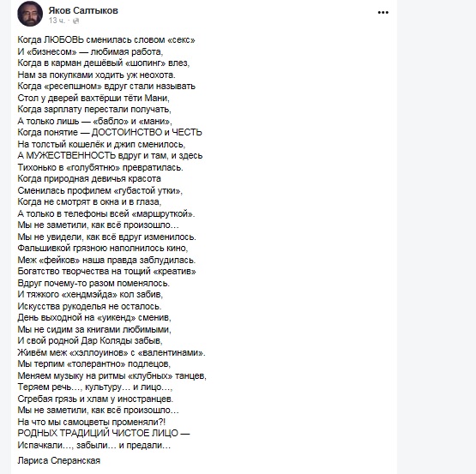Click the line 'На что мы самоцветы променяли?!'

(92, 422)
